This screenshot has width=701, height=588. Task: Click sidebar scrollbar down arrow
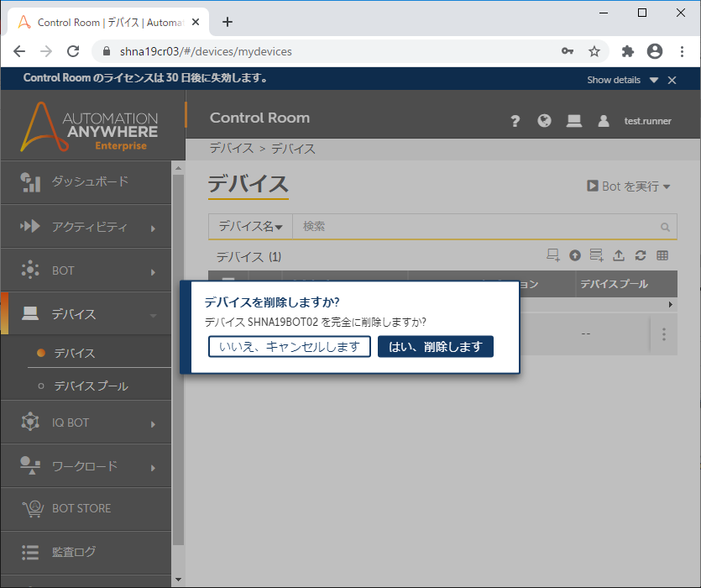click(178, 580)
